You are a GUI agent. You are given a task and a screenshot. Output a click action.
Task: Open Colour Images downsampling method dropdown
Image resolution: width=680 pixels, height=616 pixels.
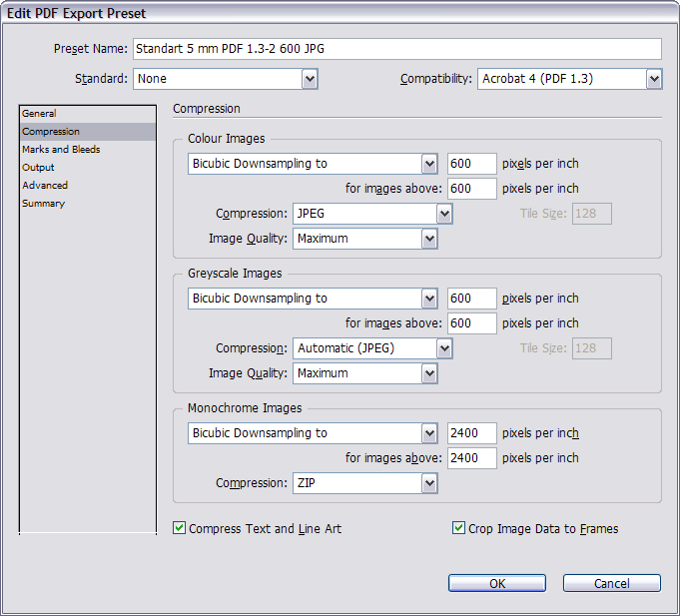[313, 164]
